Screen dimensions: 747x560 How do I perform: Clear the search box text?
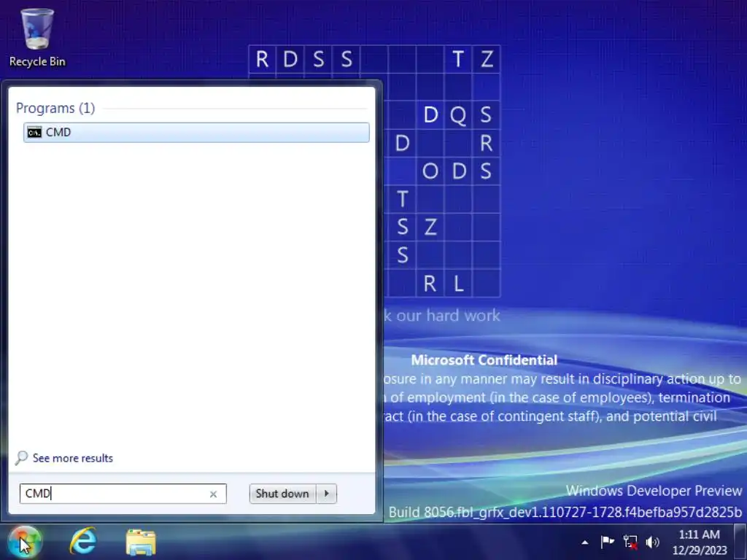(214, 494)
